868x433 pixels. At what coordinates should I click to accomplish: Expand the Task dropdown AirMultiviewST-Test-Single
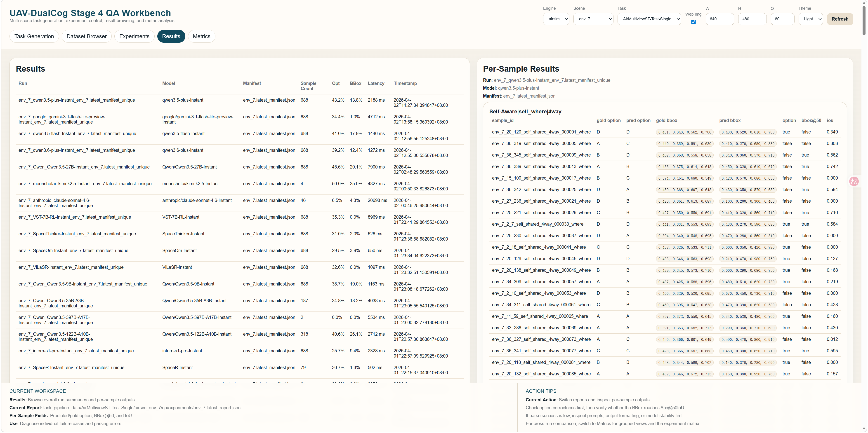(x=649, y=19)
